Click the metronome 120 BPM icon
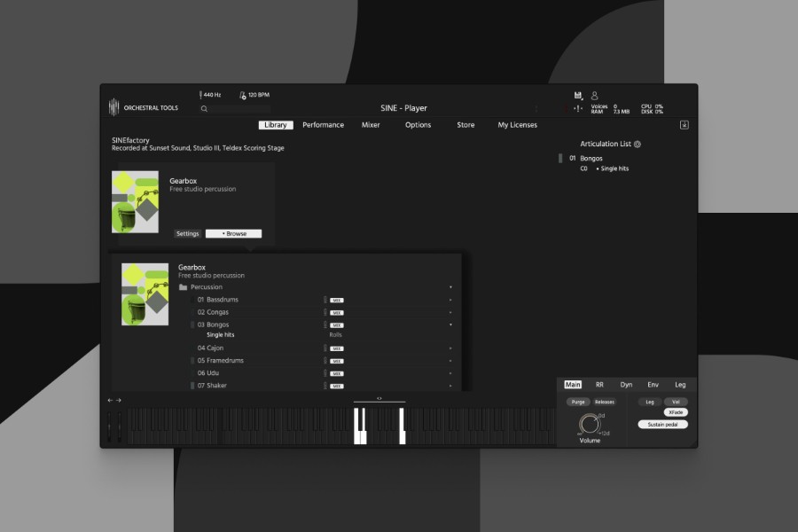The height and width of the screenshot is (532, 798). point(243,95)
